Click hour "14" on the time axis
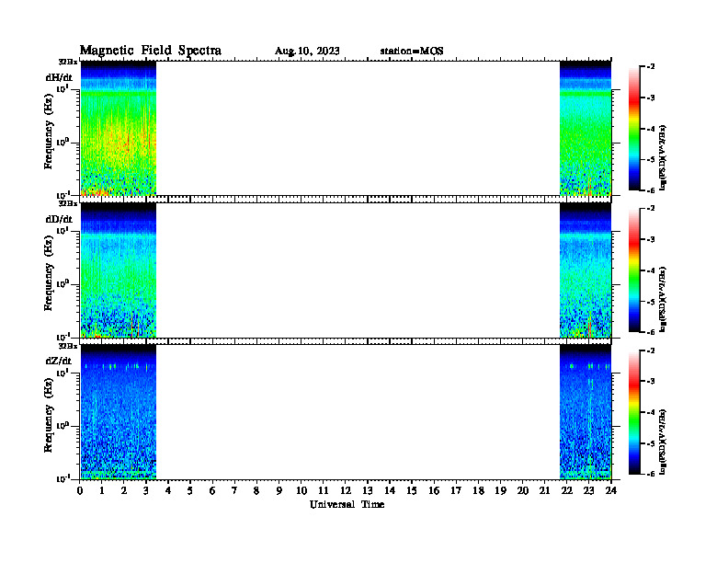Viewport: 728px width, 563px height. 390,490
